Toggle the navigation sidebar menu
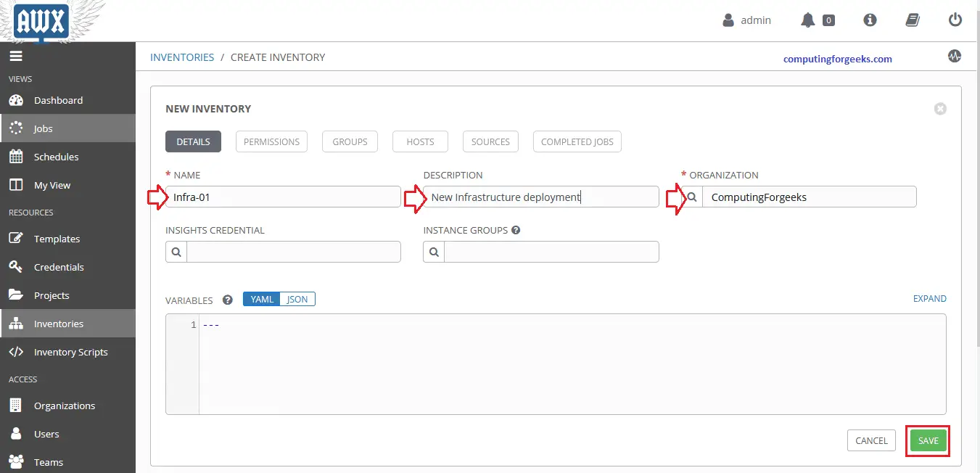The height and width of the screenshot is (473, 980). pos(16,56)
